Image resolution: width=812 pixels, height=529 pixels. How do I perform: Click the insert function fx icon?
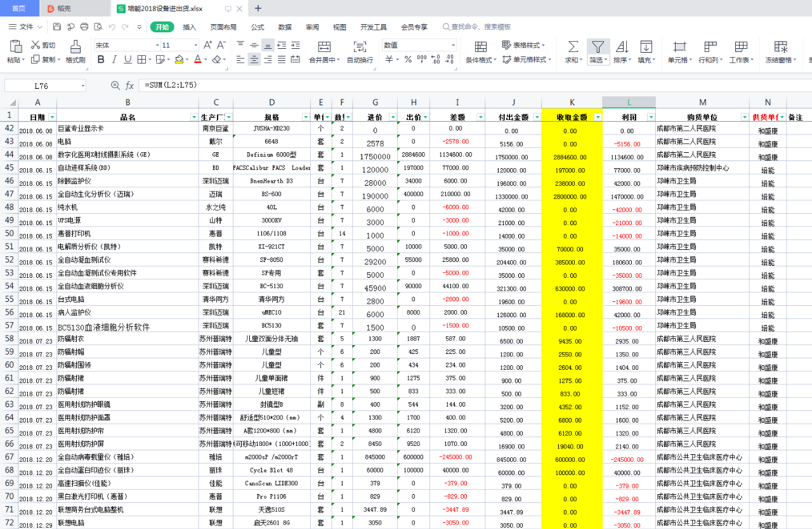[x=129, y=86]
